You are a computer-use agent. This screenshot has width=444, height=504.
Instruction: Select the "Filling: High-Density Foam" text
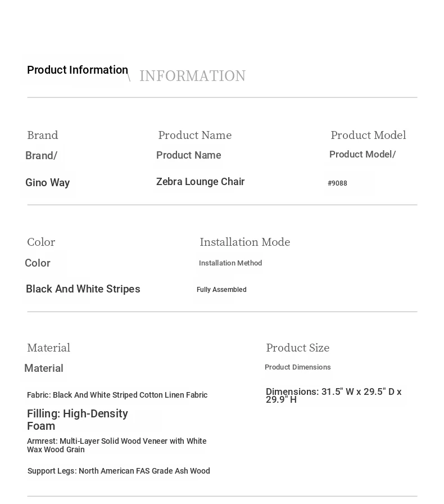coord(78,420)
